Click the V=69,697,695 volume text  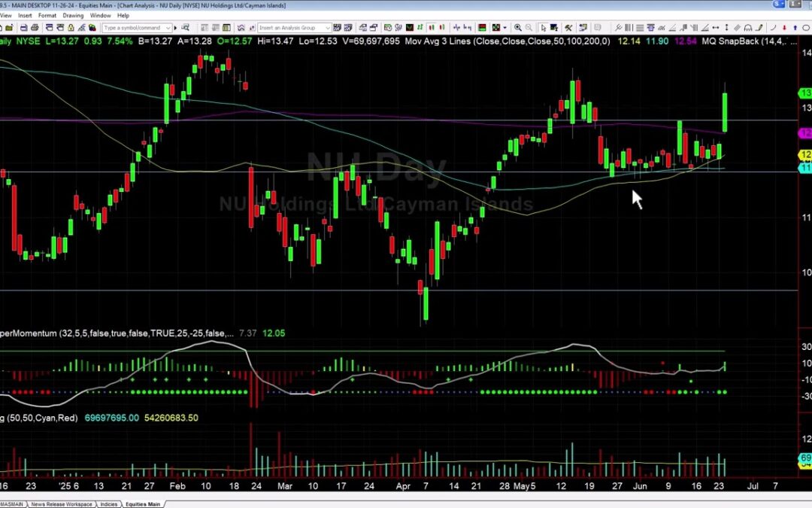point(372,41)
